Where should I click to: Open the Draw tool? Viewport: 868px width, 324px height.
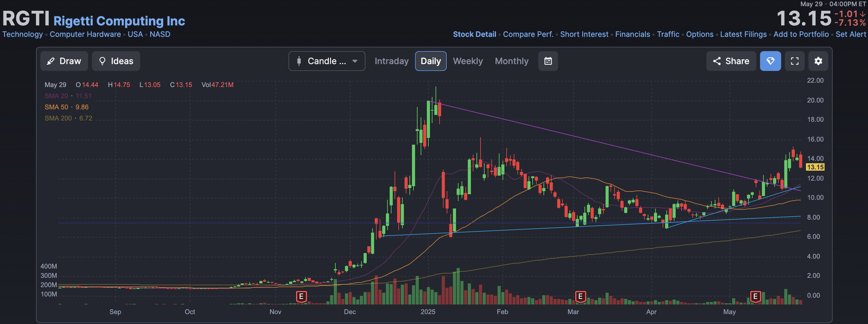(64, 61)
